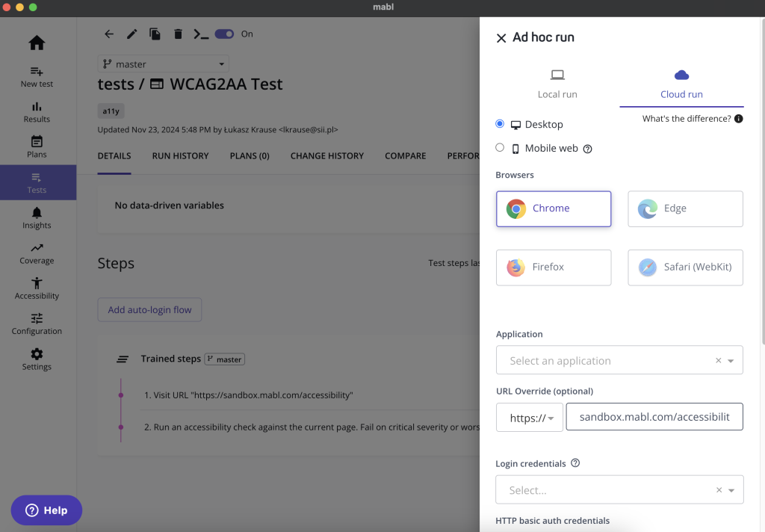Click the Trained steps list icon
Screen dimensions: 765x532
(123, 359)
